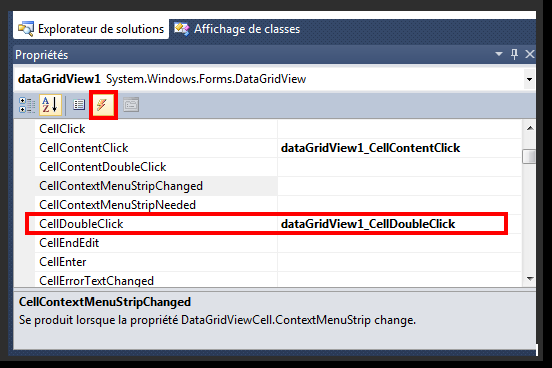This screenshot has height=368, width=552.
Task: Open the Propriétés window options arrow
Action: tap(498, 54)
